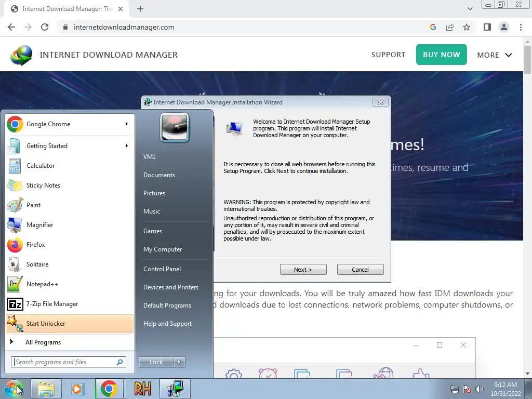Open Help and Support
Viewport: 532px width, 399px height.
pos(168,324)
